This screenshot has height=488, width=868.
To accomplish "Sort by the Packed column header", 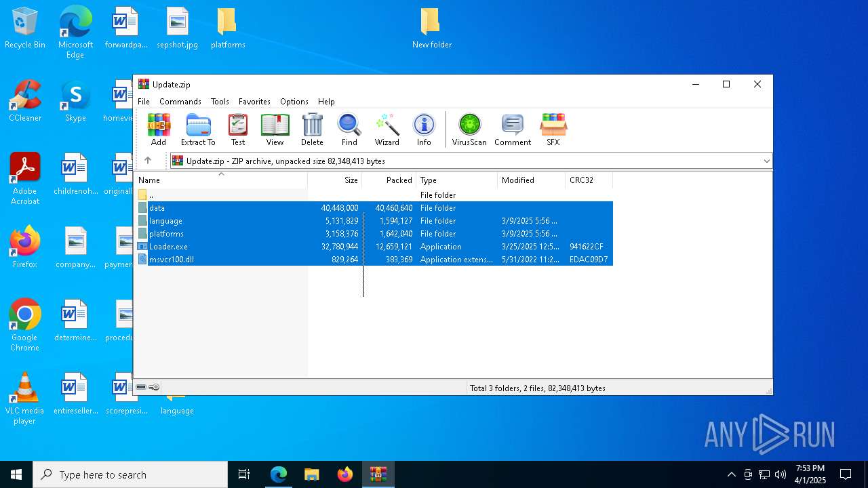I will click(389, 180).
